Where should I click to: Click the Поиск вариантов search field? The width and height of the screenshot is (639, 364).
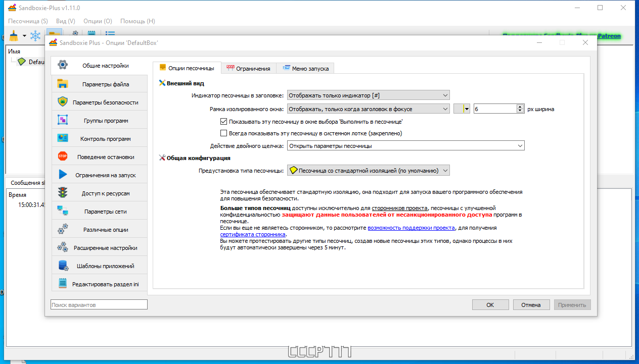[99, 305]
